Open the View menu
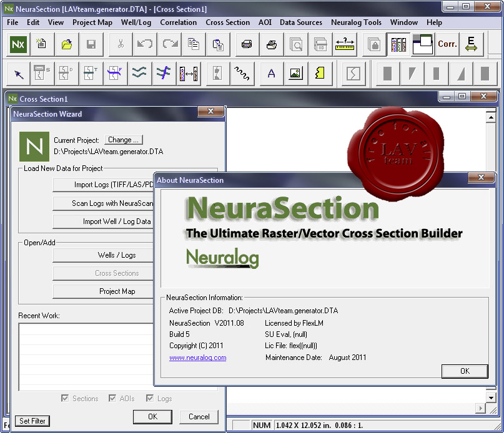The height and width of the screenshot is (433, 504). pos(56,22)
